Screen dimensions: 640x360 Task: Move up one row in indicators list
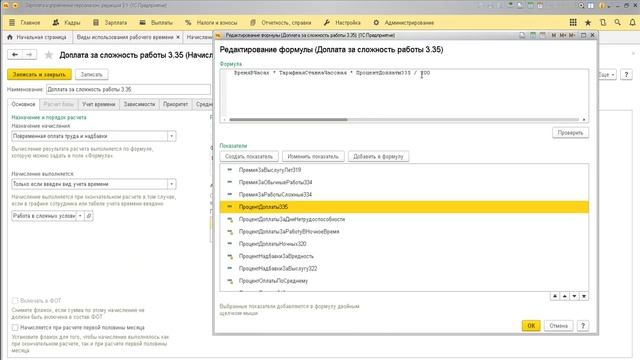point(564,296)
